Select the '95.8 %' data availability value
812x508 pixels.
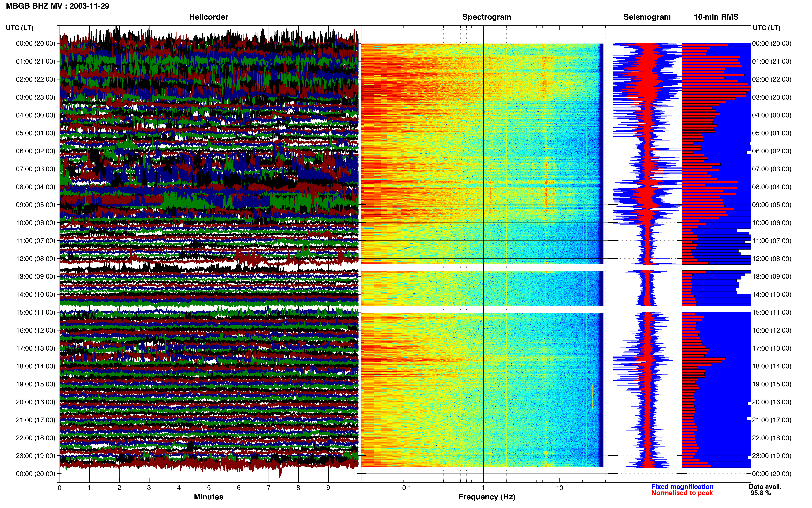pyautogui.click(x=761, y=493)
